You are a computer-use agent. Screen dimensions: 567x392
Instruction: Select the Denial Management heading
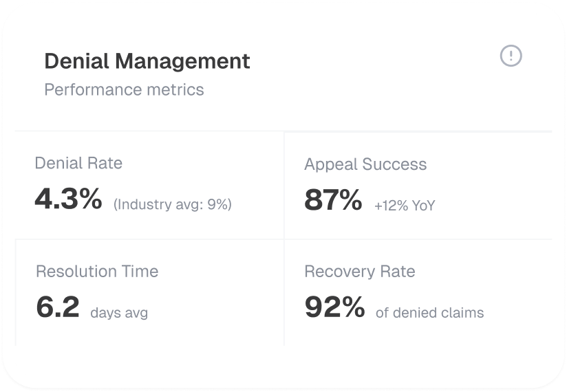[147, 61]
